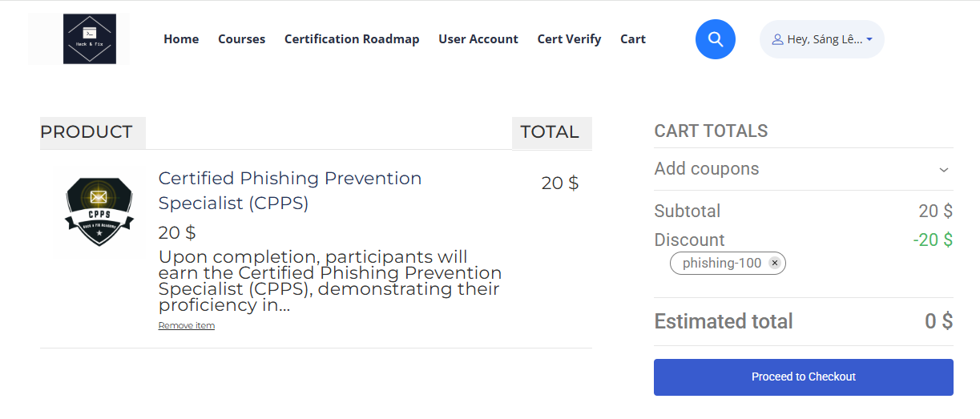980x419 pixels.
Task: Click the CPPS badge product image
Action: (99, 212)
